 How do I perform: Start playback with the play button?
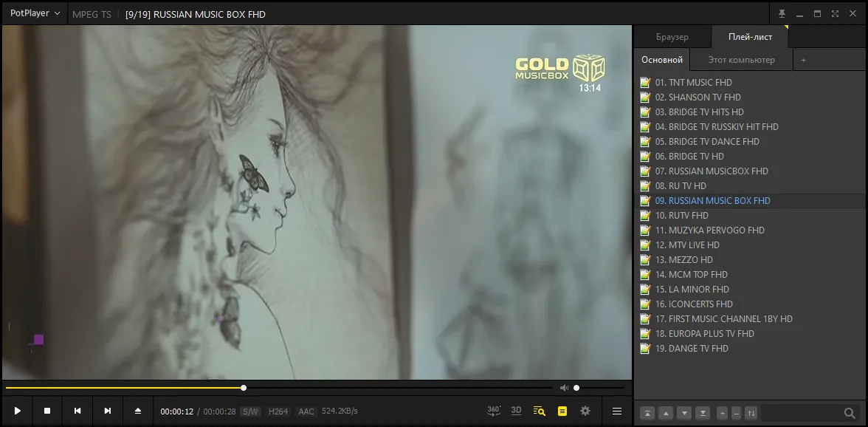pos(17,411)
